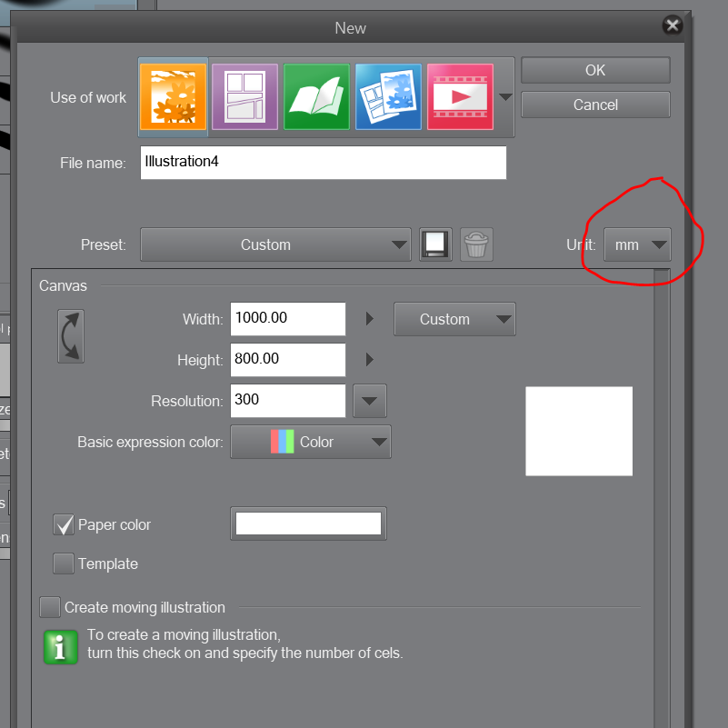Open the Resolution dropdown arrow
The image size is (728, 728).
click(370, 401)
